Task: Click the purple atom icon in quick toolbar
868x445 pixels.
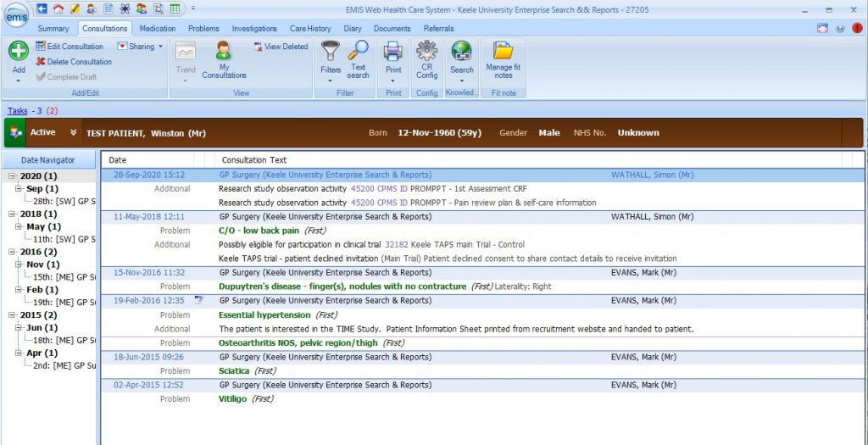Action: tap(125, 8)
